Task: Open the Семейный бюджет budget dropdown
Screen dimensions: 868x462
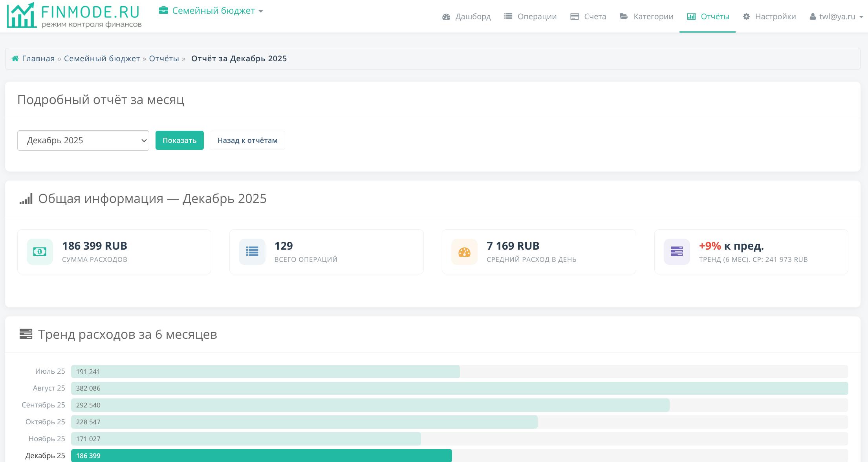Action: click(x=213, y=11)
